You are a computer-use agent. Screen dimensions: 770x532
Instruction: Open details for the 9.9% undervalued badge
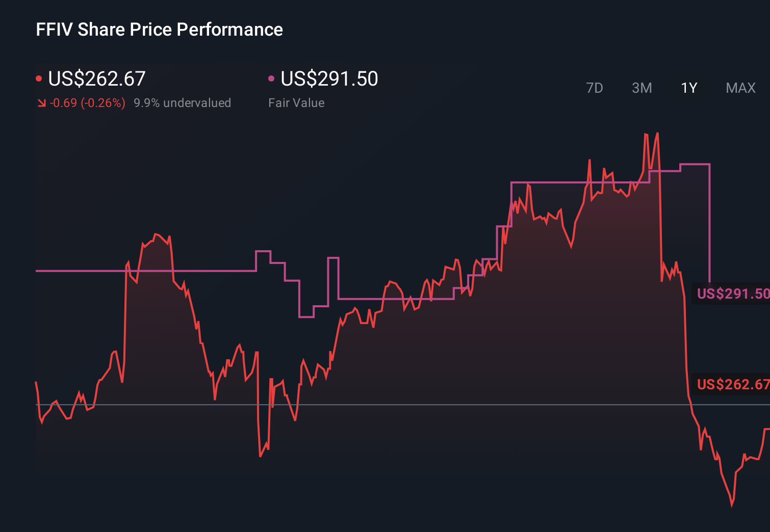[x=183, y=102]
